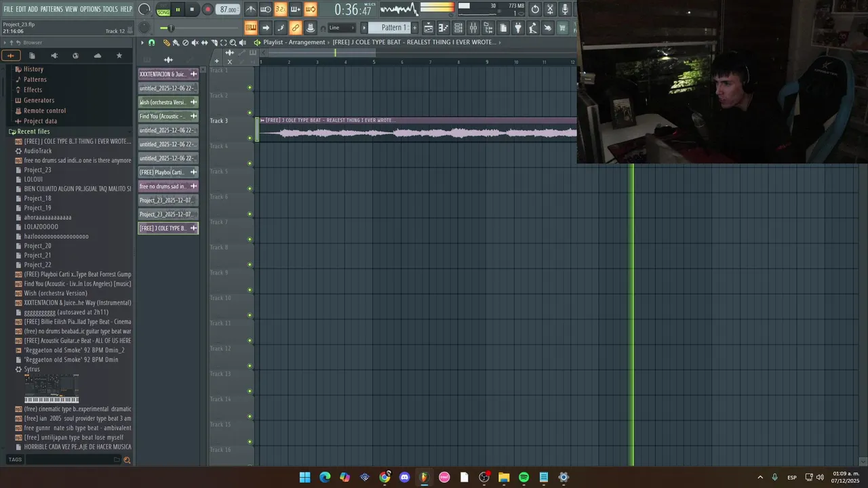
Task: Expand the Remote control folder in browser
Action: pyautogui.click(x=45, y=110)
